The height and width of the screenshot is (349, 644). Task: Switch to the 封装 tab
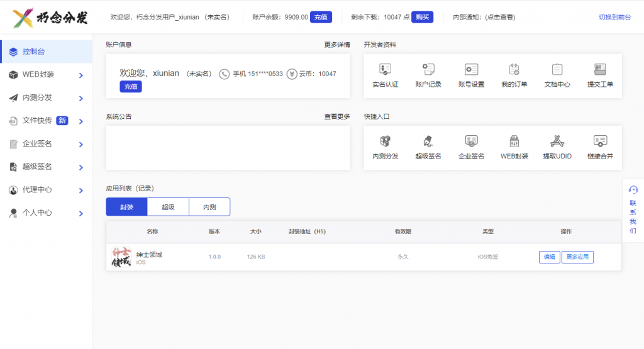(126, 207)
